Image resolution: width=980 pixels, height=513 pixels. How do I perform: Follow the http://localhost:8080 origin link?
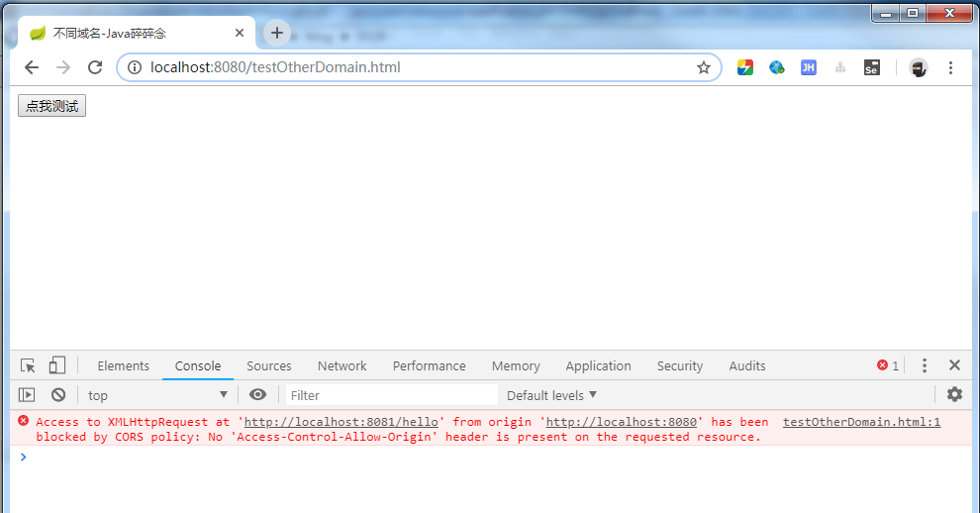tap(622, 422)
